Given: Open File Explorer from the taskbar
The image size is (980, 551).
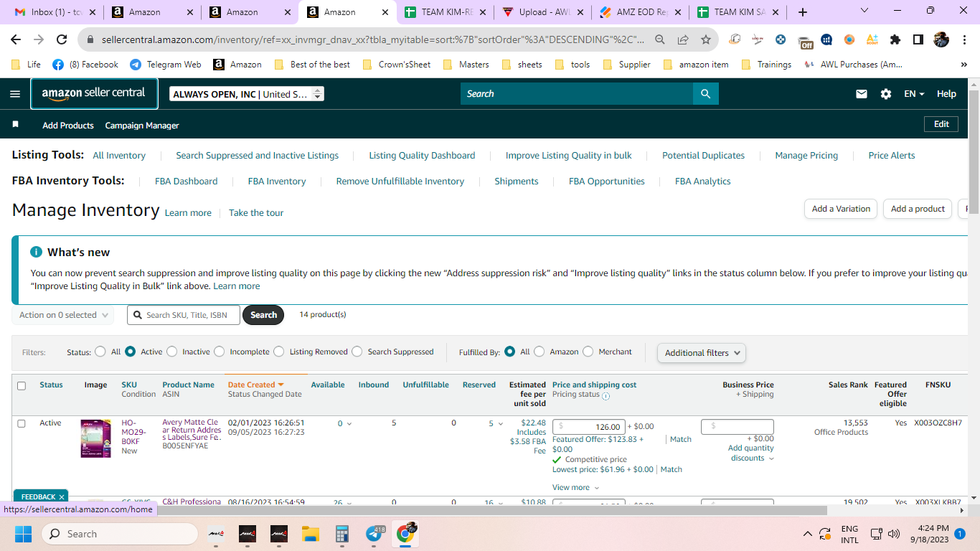Looking at the screenshot, I should (x=310, y=534).
